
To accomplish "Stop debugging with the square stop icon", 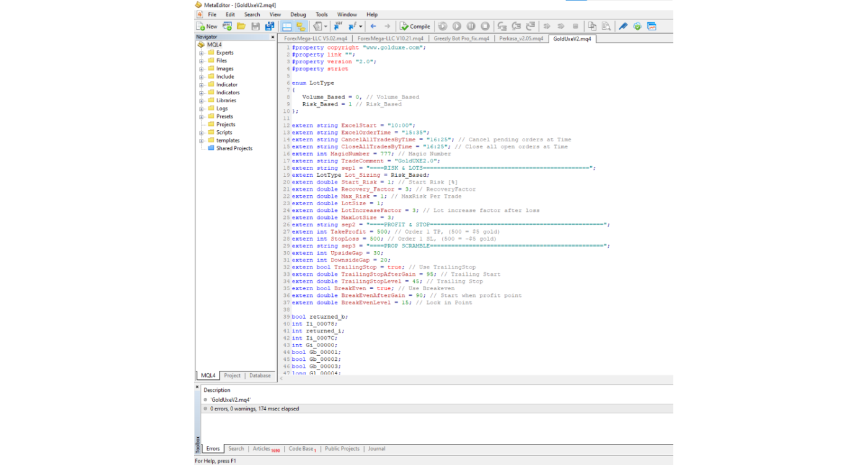I will coord(484,26).
